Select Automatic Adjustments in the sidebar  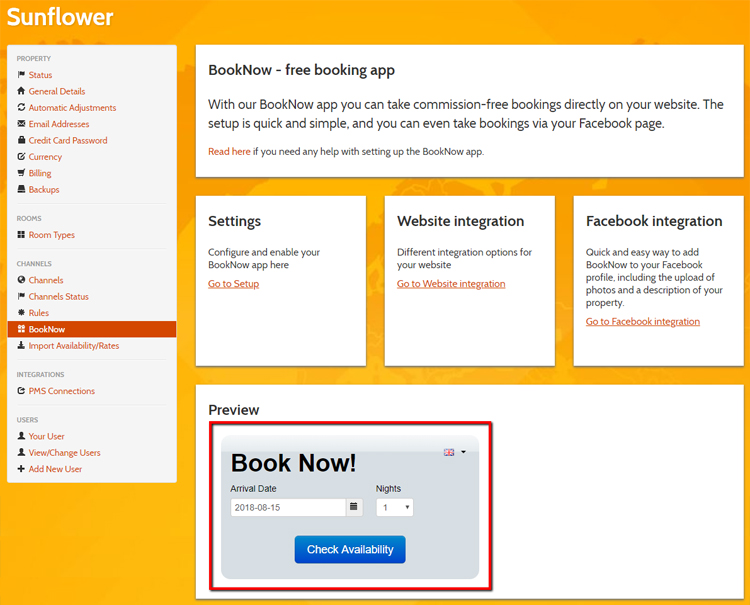(72, 108)
